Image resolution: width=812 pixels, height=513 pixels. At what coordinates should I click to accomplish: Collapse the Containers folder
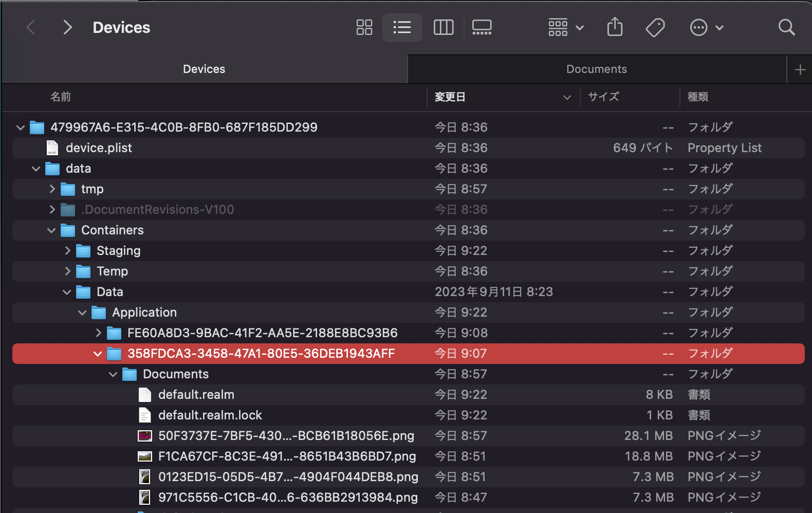coord(51,230)
